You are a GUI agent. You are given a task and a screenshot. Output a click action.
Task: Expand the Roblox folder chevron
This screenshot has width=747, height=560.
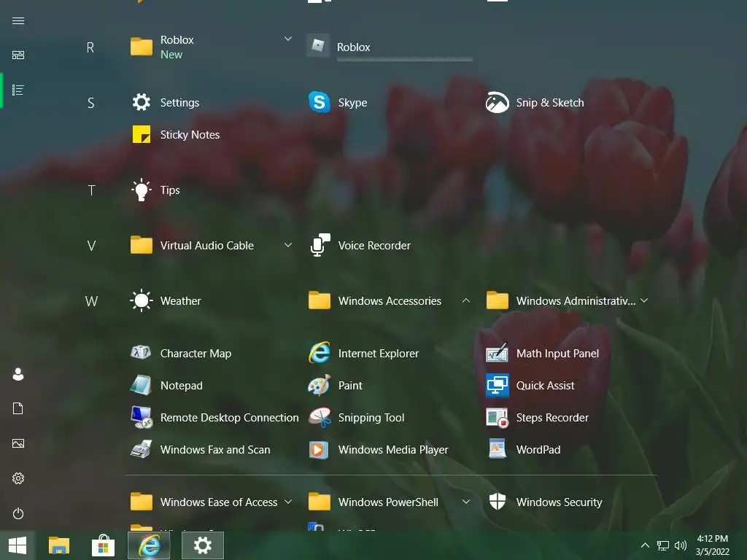(288, 39)
